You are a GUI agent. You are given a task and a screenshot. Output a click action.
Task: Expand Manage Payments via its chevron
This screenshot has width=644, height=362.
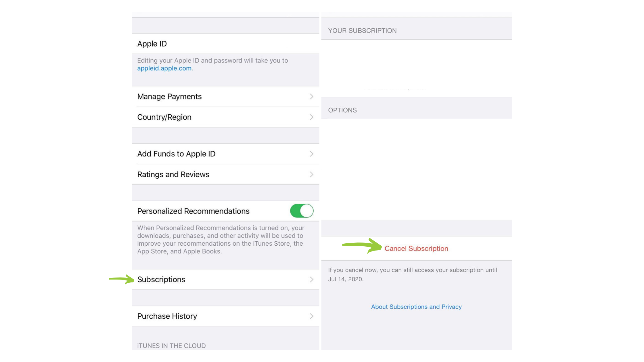pos(312,97)
